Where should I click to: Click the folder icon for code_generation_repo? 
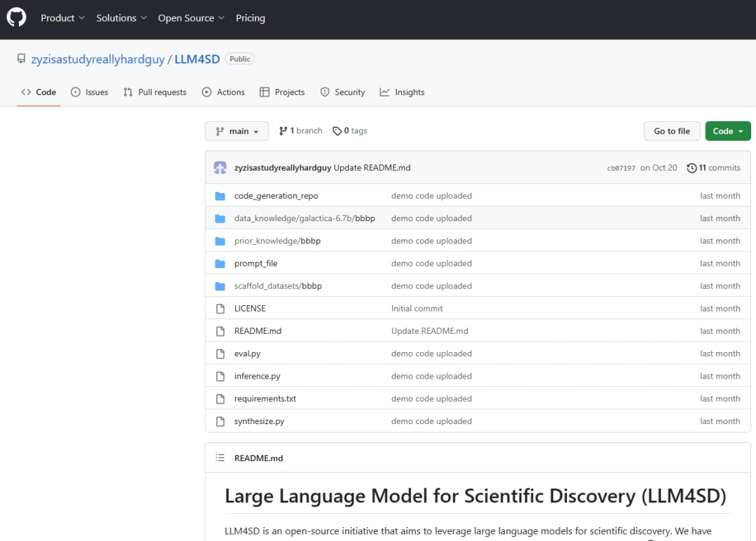pos(220,196)
